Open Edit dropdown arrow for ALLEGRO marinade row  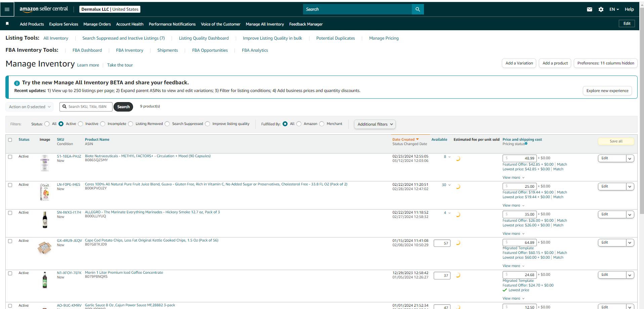(x=630, y=215)
